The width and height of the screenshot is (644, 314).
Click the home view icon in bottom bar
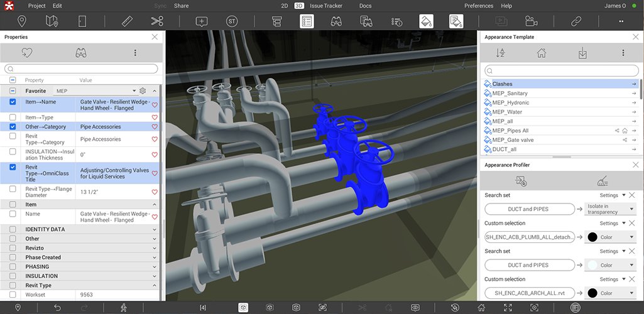[x=481, y=308]
